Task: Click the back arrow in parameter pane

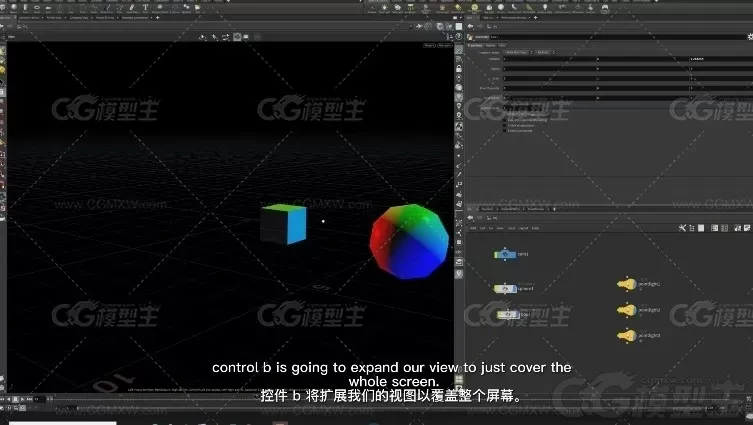Action: click(x=470, y=26)
